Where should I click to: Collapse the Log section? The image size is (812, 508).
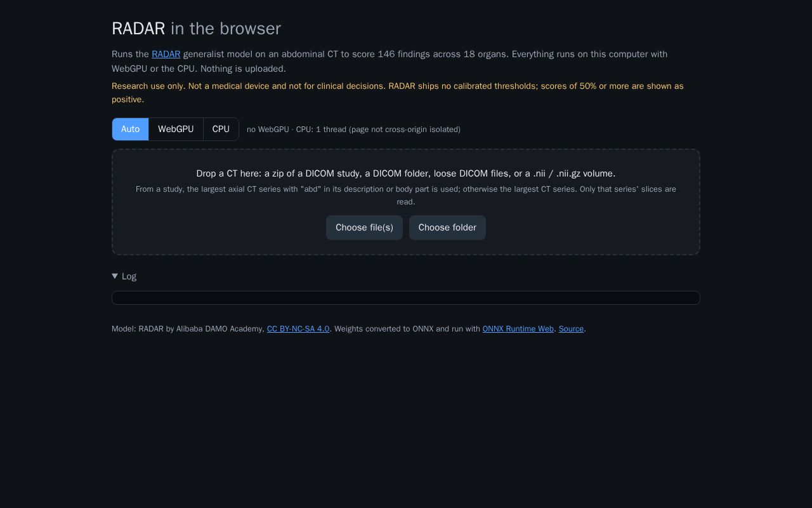coord(124,276)
